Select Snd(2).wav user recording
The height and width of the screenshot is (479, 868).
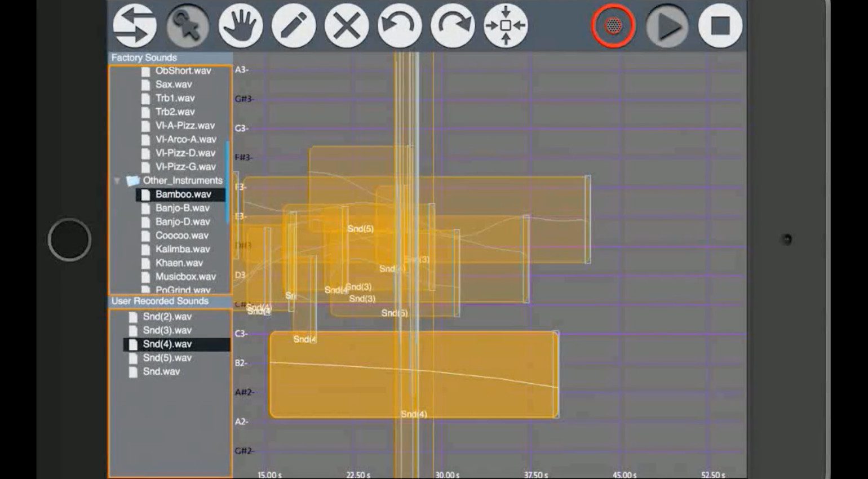tap(167, 317)
